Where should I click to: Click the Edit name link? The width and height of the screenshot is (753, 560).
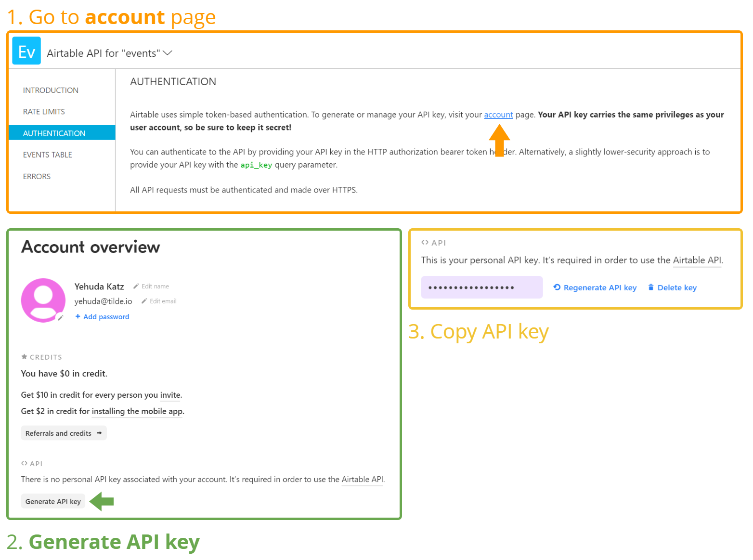coord(155,286)
